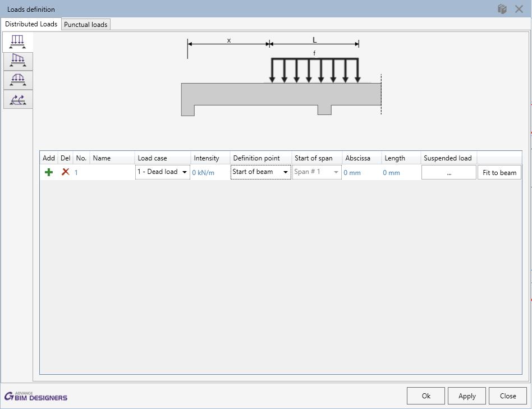Open the Load case dropdown showing Dead load
Viewport: 532px width, 409px height.
pyautogui.click(x=163, y=172)
